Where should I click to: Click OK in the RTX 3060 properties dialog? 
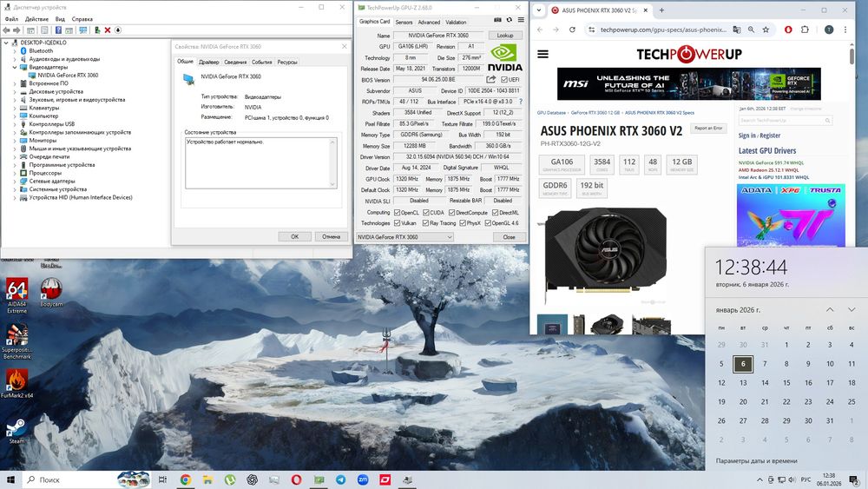pyautogui.click(x=294, y=236)
